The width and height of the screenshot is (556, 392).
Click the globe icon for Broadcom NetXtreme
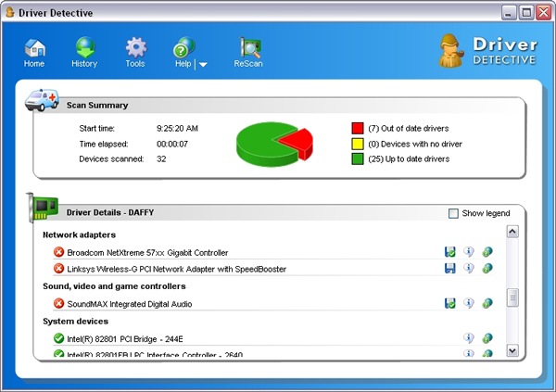coord(487,252)
